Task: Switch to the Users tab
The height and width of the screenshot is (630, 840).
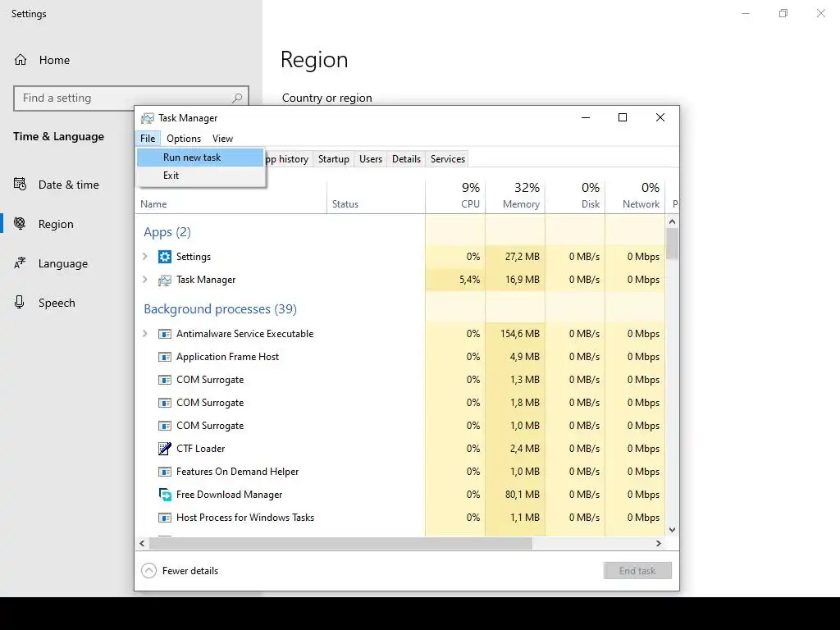Action: pyautogui.click(x=371, y=159)
